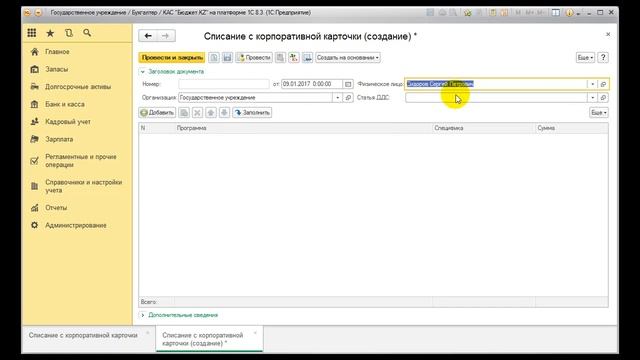Open the 'Зарплата' section
Viewport: 640px width, 360px height.
59,140
